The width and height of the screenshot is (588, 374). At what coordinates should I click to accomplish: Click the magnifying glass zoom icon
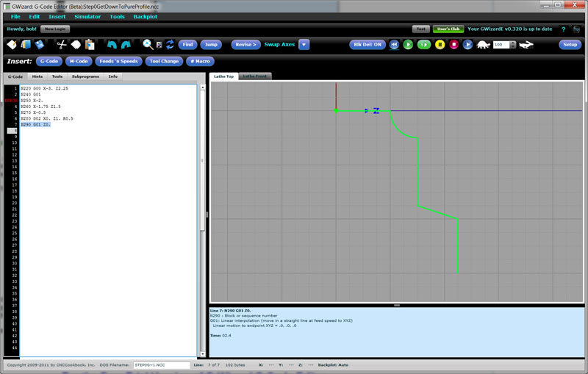(x=148, y=45)
